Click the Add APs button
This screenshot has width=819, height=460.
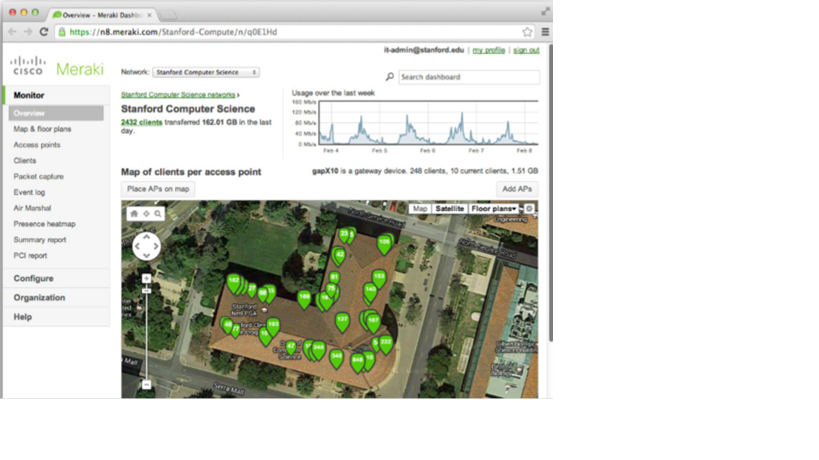(517, 189)
